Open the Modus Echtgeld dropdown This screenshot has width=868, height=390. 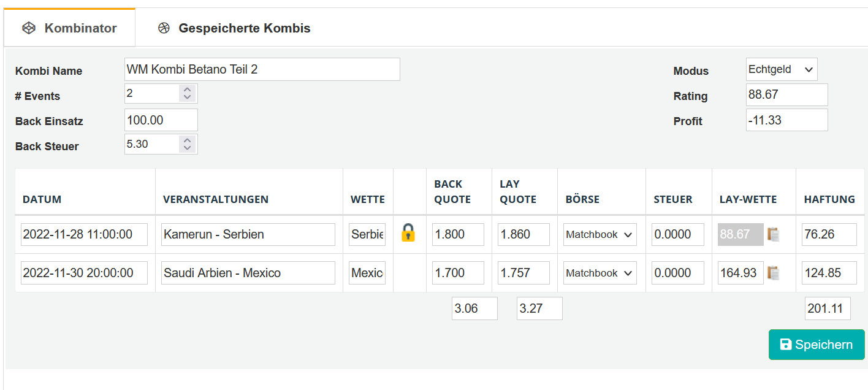click(782, 70)
